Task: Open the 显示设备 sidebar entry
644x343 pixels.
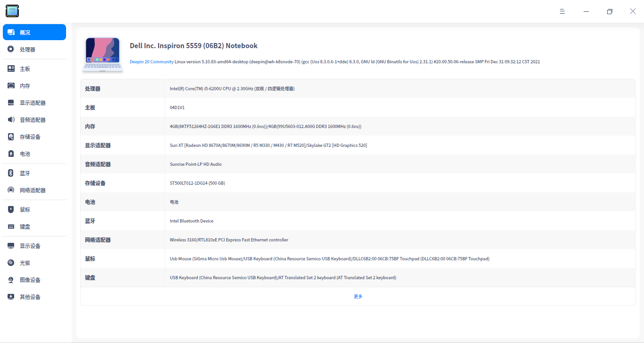Action: tap(34, 246)
